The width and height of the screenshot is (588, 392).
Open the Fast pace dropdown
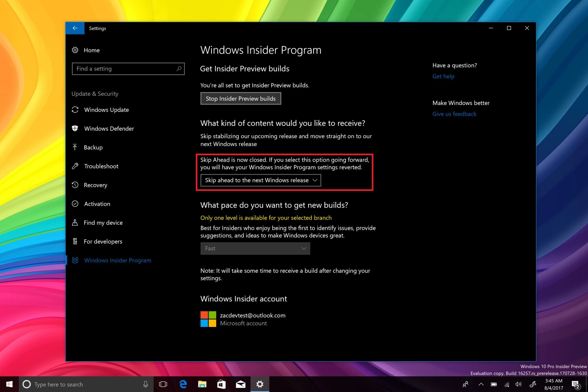tap(255, 248)
